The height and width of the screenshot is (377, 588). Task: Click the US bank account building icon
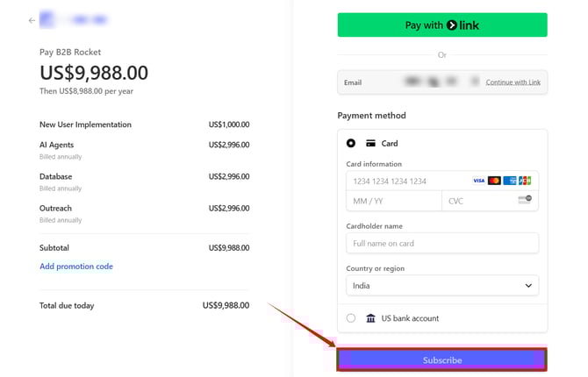coord(370,318)
